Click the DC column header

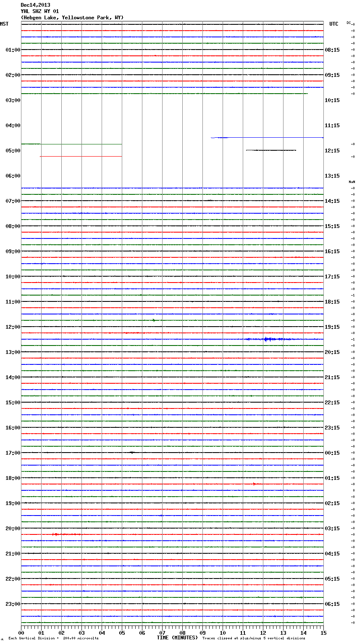coord(349,23)
